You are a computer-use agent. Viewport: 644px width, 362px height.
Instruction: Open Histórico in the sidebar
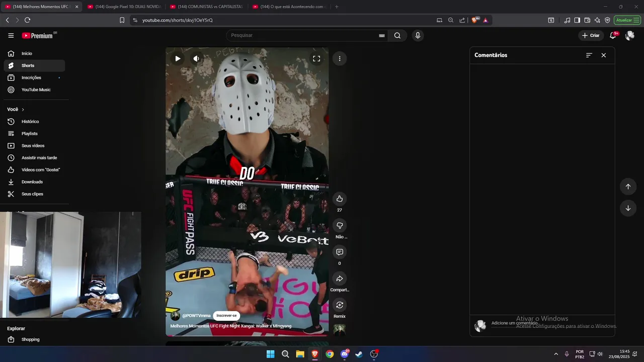tap(34, 122)
